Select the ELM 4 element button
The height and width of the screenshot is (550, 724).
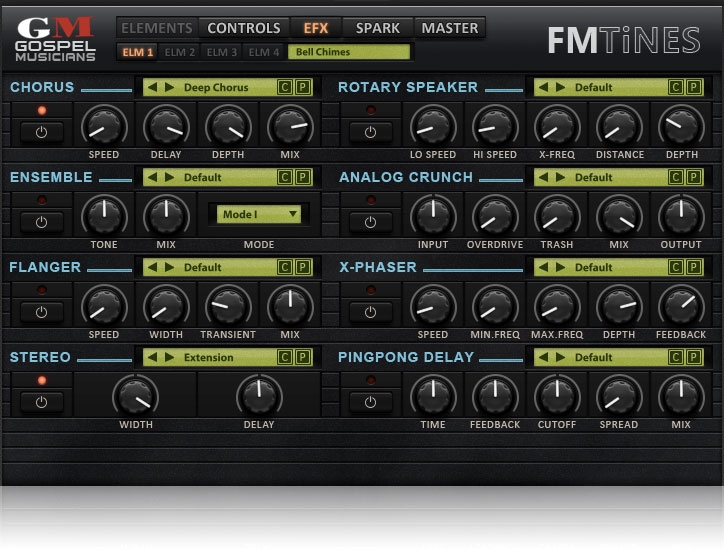click(264, 52)
